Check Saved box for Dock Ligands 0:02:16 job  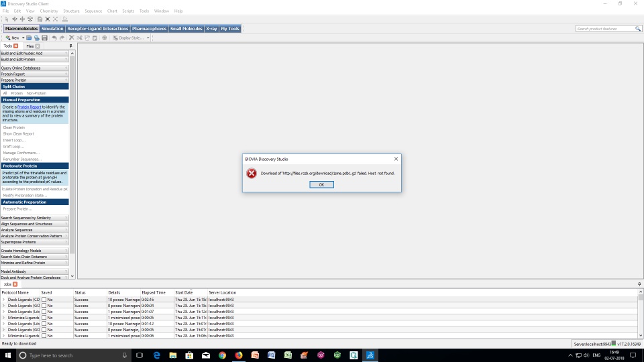click(44, 300)
